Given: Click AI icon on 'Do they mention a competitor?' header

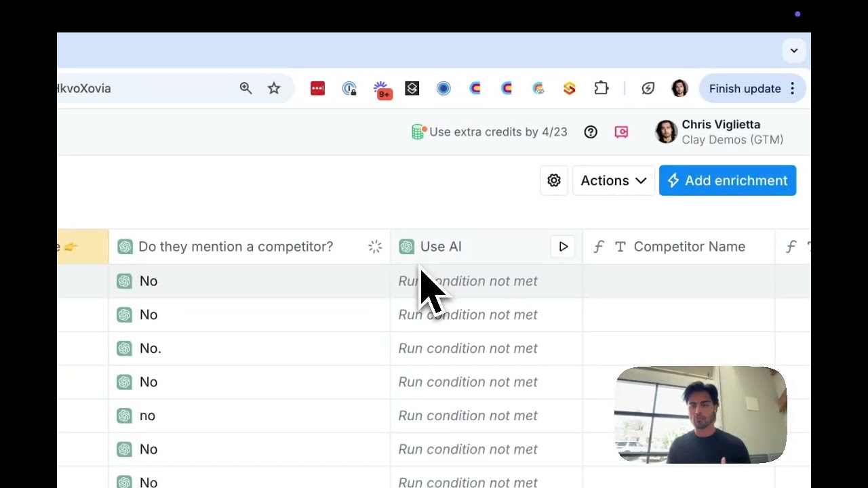Looking at the screenshot, I should (125, 247).
